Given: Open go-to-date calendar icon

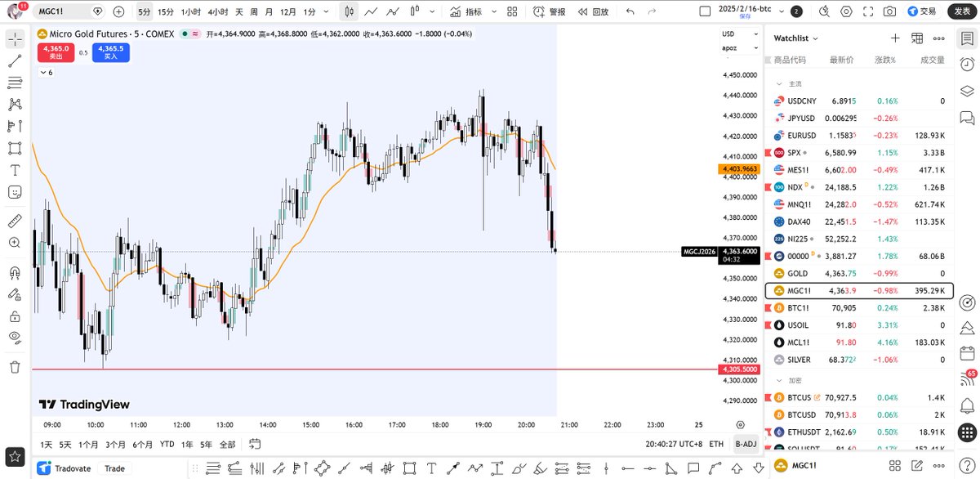Looking at the screenshot, I should click(x=255, y=444).
